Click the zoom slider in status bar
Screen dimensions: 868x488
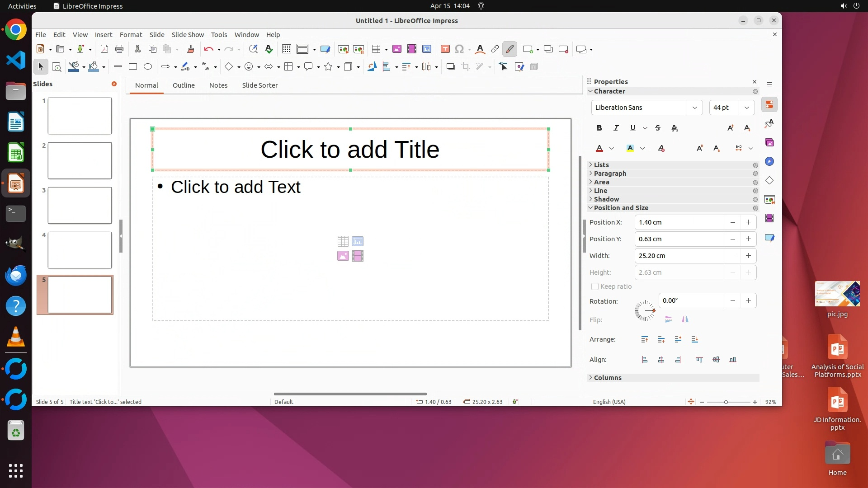726,402
